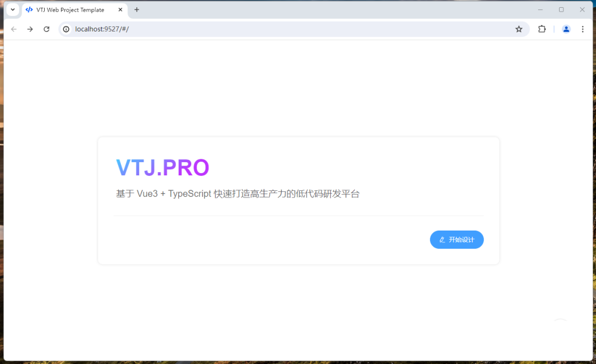Click the back navigation arrow
Viewport: 596px width, 364px height.
[x=13, y=29]
